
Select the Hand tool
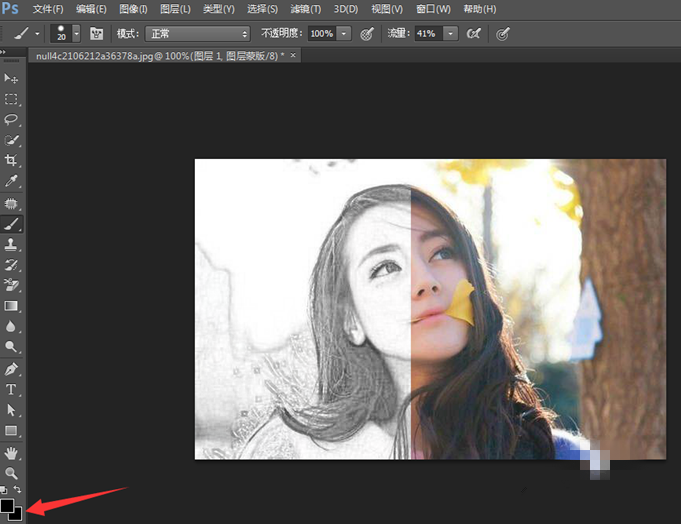click(x=12, y=452)
